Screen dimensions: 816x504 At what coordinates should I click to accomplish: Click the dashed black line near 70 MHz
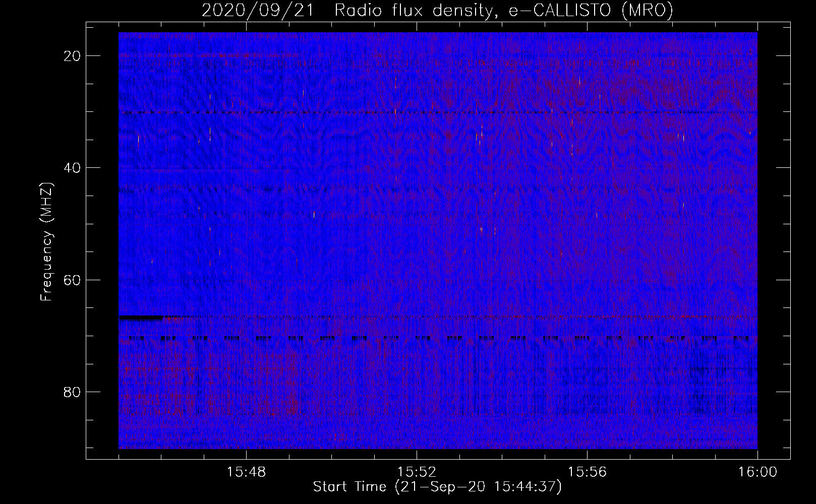(438, 338)
